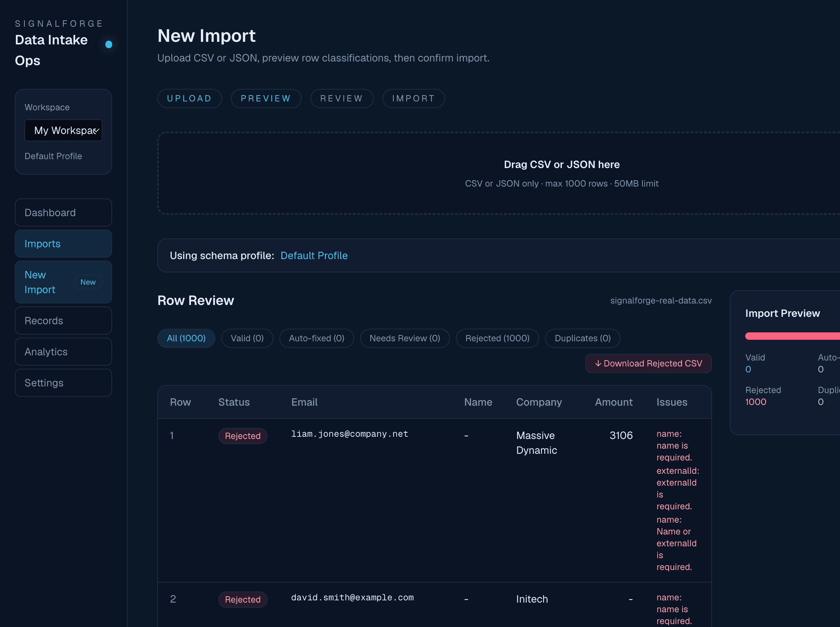The width and height of the screenshot is (840, 627).
Task: Click the red Import Preview progress bar
Action: (x=792, y=336)
